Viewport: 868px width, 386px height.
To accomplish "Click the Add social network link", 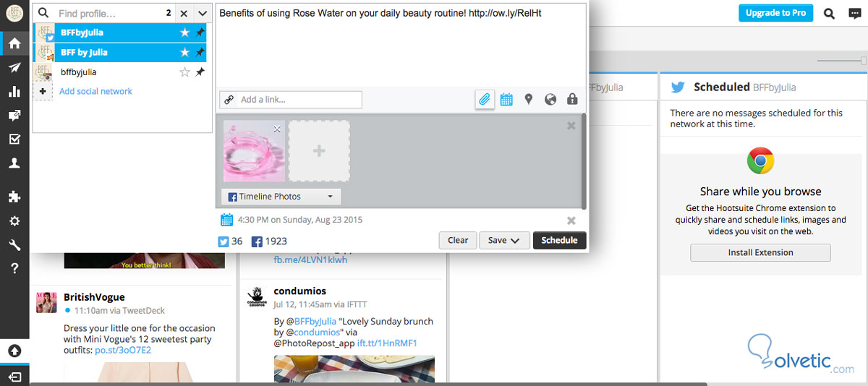I will coord(95,91).
